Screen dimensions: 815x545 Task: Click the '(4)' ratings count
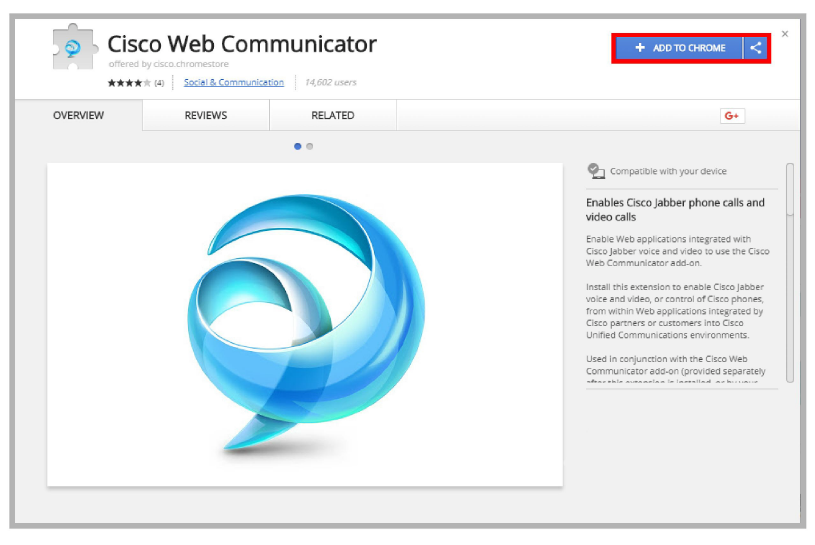(x=159, y=83)
